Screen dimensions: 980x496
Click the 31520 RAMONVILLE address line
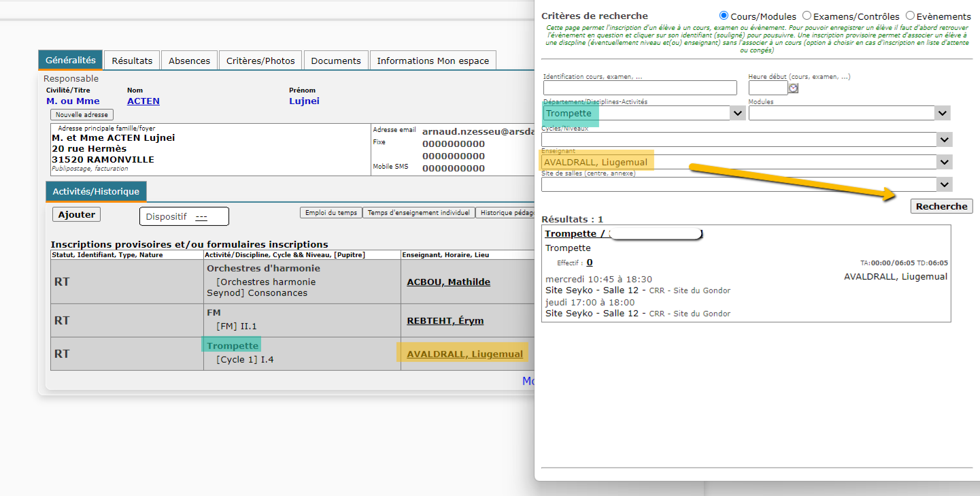click(x=103, y=159)
